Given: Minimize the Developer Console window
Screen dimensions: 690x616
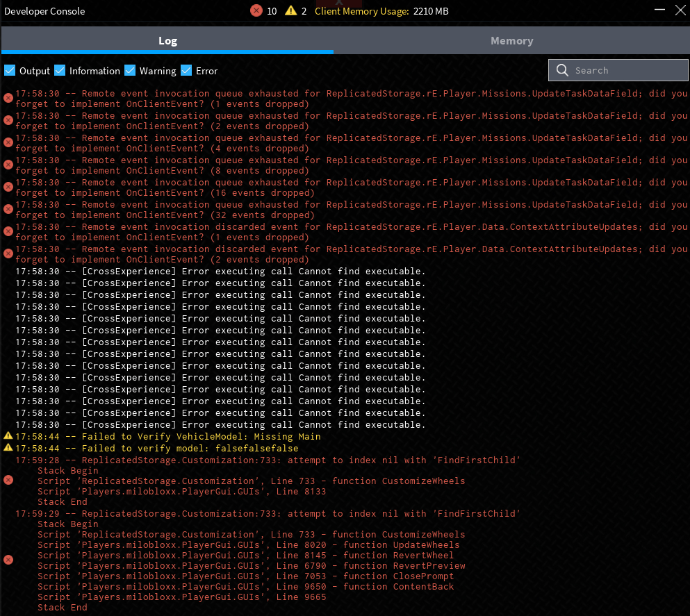Looking at the screenshot, I should coord(658,11).
